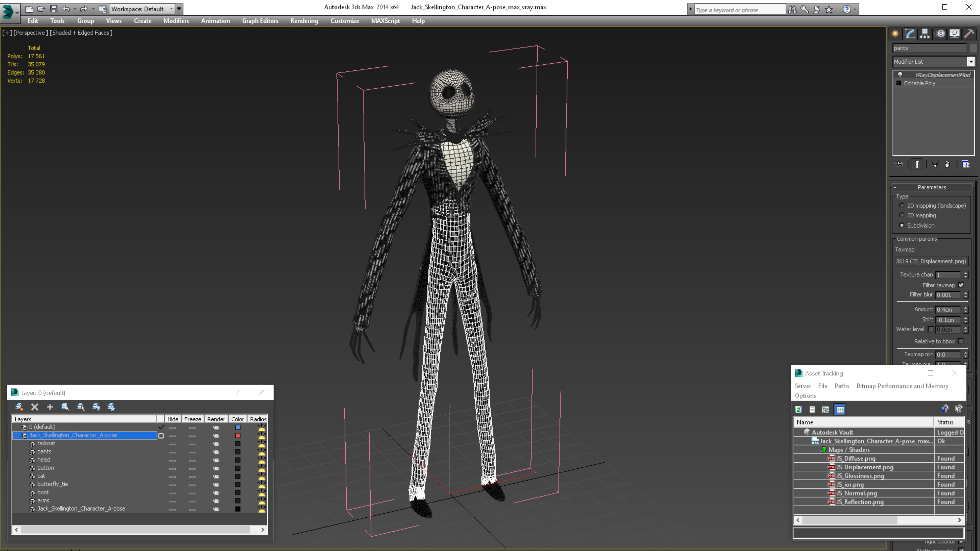Viewport: 980px width, 551px height.
Task: Click New Scene icon in title bar
Action: tap(29, 9)
